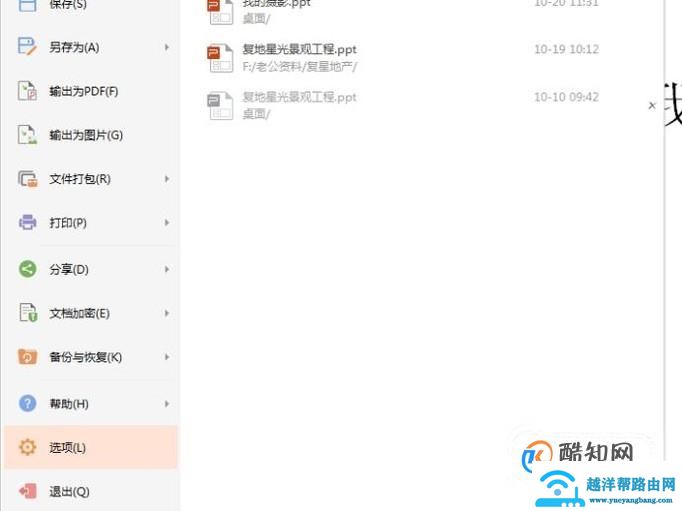This screenshot has height=511, width=682.
Task: Click the Save As (另存为) pencil icon
Action: point(27,47)
